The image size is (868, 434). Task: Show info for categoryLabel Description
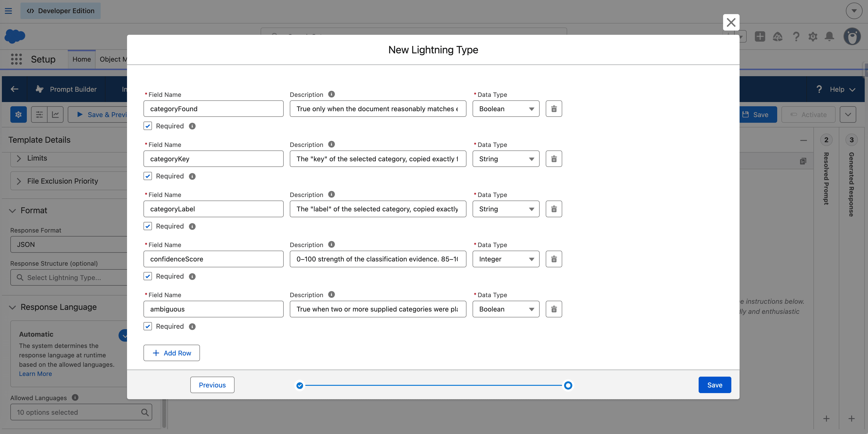click(332, 195)
